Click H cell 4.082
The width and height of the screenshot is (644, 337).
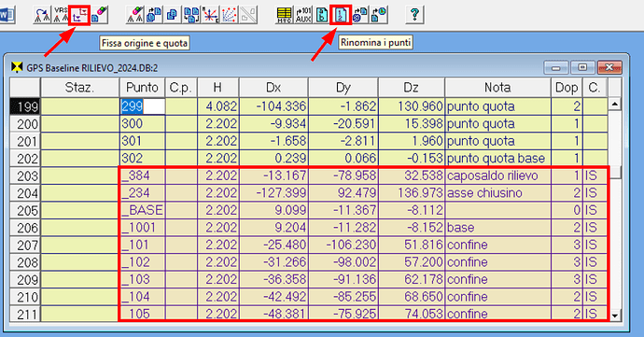tap(218, 106)
